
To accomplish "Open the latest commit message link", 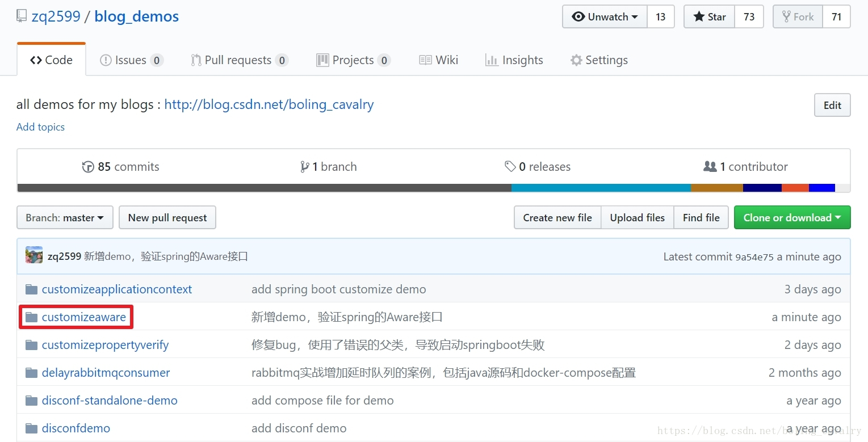I will coord(166,256).
